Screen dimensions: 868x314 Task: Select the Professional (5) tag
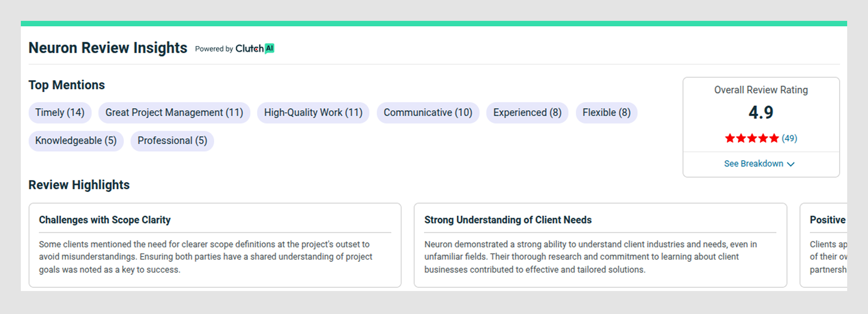point(172,141)
